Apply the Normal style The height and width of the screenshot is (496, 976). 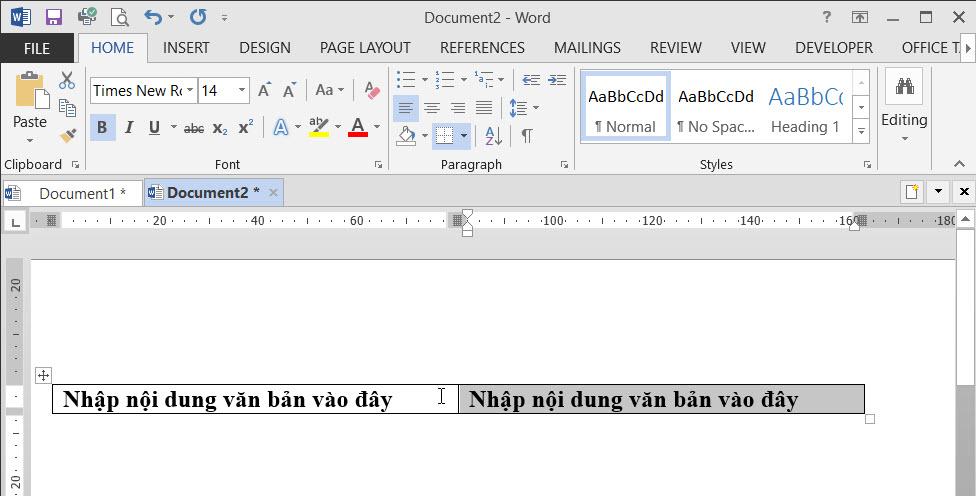pyautogui.click(x=626, y=108)
